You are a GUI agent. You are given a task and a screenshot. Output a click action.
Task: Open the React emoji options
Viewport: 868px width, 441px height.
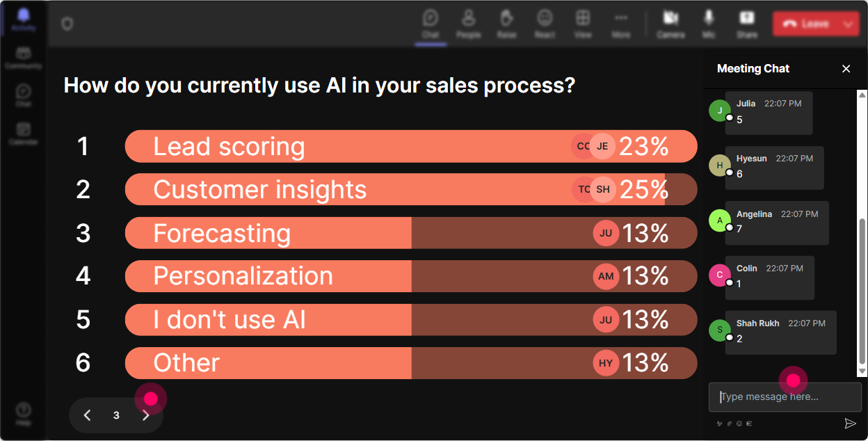(545, 24)
